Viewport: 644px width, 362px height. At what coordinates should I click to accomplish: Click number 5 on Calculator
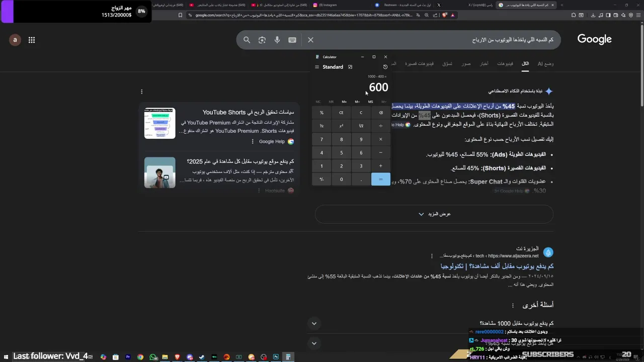[x=341, y=152]
